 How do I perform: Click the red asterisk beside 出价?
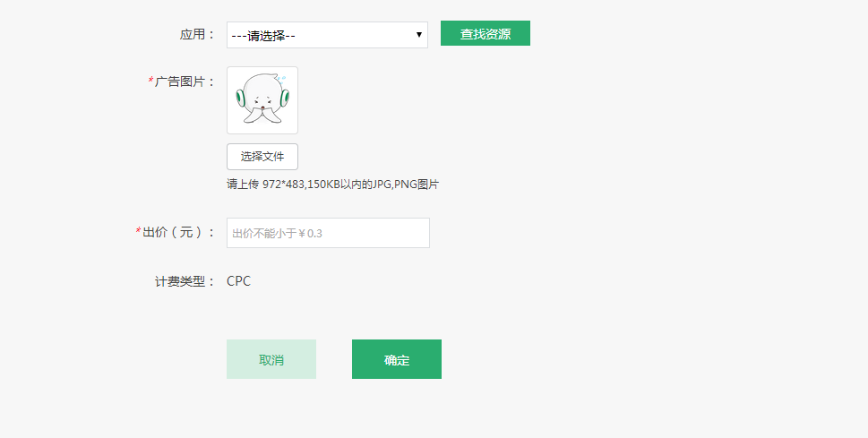point(138,232)
